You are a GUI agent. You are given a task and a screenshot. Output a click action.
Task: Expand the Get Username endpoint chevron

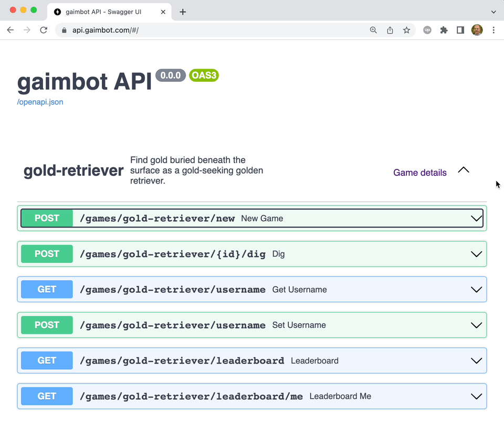coord(476,290)
